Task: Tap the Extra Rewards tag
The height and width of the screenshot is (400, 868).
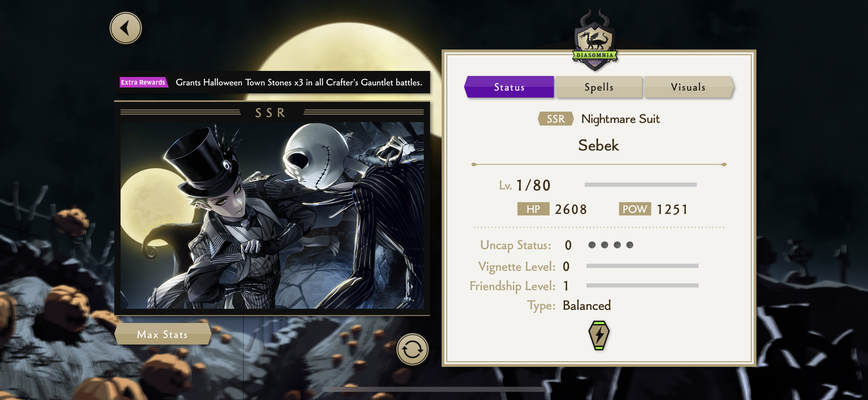Action: tap(143, 82)
